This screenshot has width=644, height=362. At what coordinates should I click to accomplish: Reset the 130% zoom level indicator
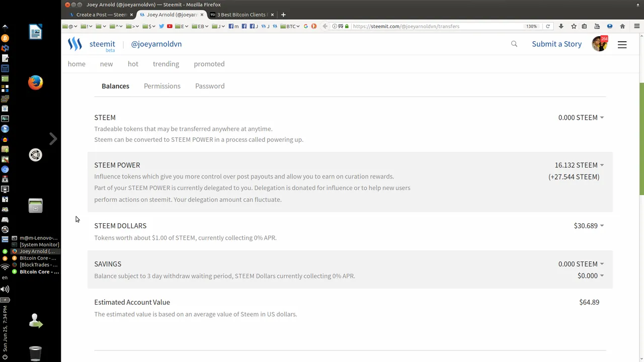click(x=531, y=26)
